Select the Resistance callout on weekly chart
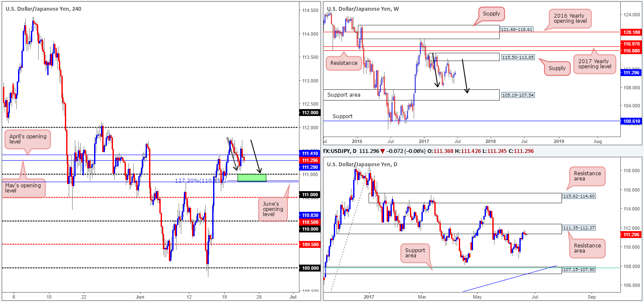This screenshot has height=302, width=644. [344, 63]
